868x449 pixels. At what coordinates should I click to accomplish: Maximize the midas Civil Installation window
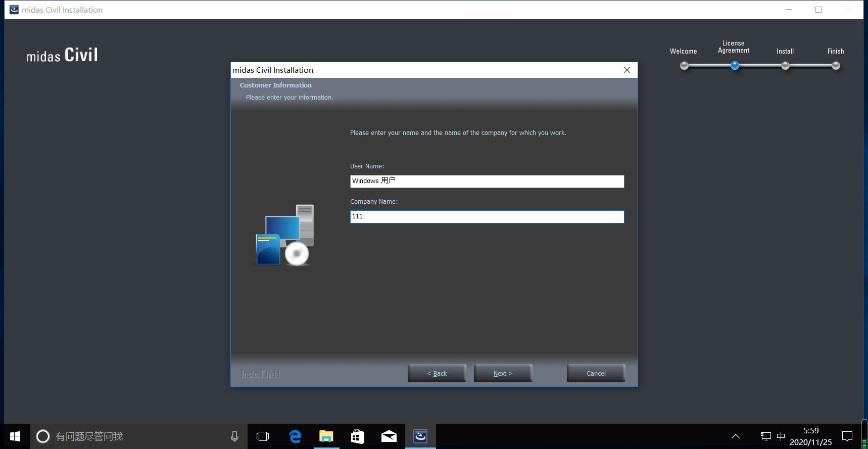point(818,10)
